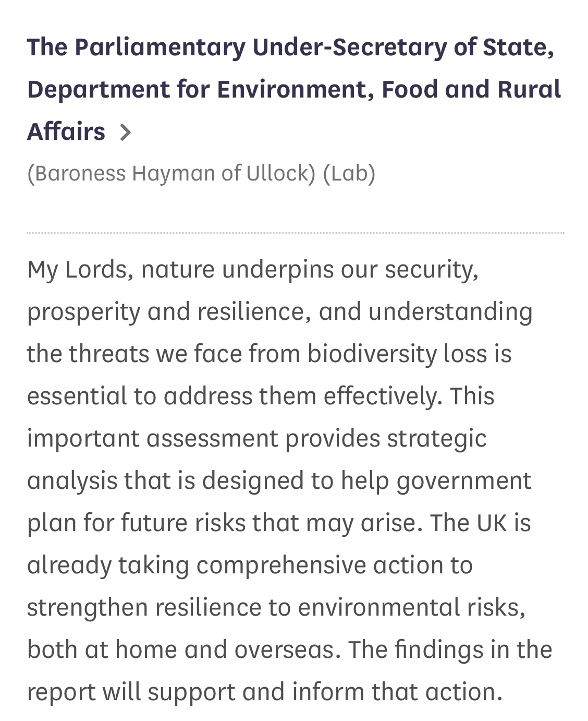This screenshot has height=721, width=588.
Task: Click the "(Lab)" party label
Action: [x=349, y=174]
